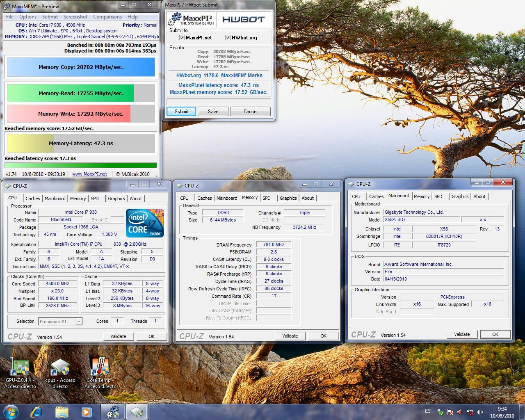Click Validate in middle CPU-Z window
The width and height of the screenshot is (525, 420).
[290, 336]
